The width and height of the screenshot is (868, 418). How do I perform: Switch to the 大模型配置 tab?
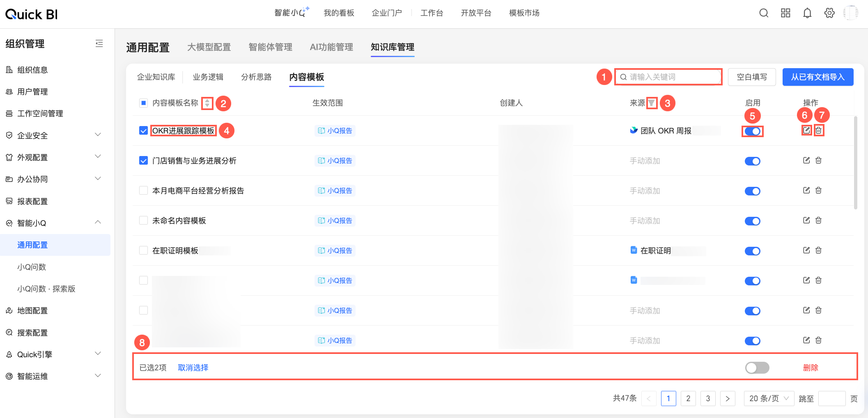pyautogui.click(x=209, y=47)
